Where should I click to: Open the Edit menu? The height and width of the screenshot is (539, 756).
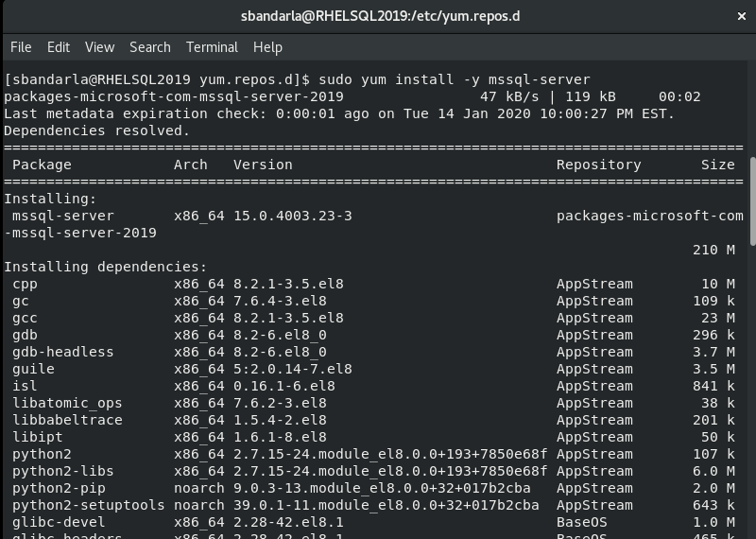click(59, 46)
